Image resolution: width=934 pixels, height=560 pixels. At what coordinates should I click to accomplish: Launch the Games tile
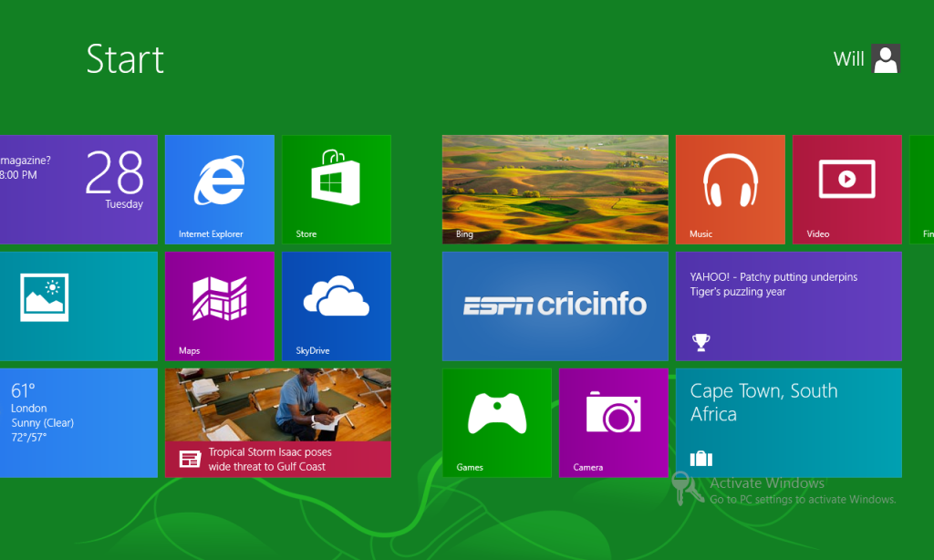click(497, 423)
